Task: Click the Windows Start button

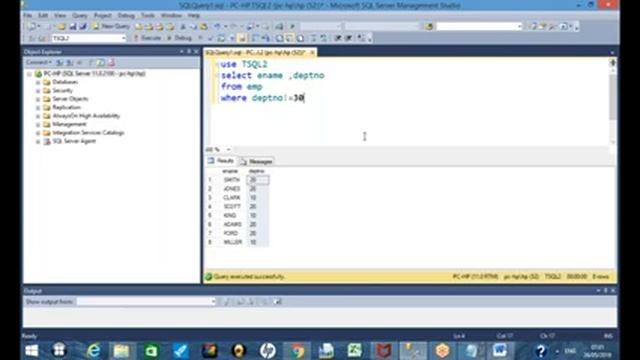Action: tap(31, 351)
